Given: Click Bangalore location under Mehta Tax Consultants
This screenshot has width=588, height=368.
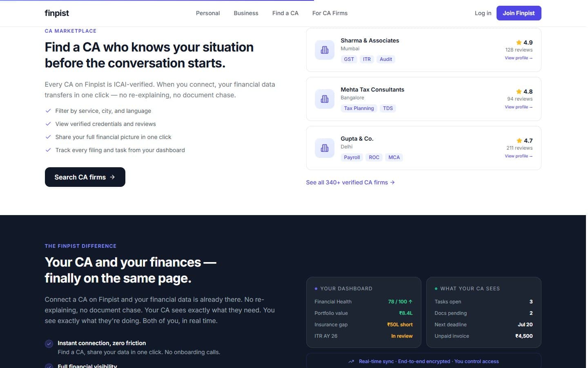Looking at the screenshot, I should 352,98.
